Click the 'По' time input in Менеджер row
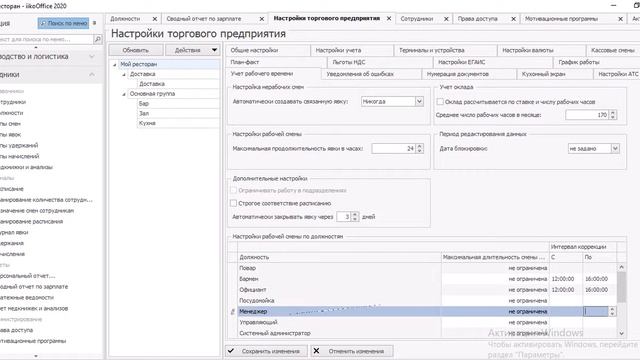 click(596, 311)
